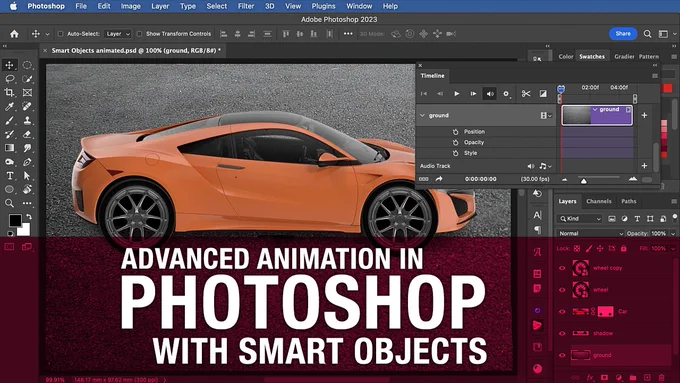Click the Timeline playhead marker
680x383 pixels.
561,89
